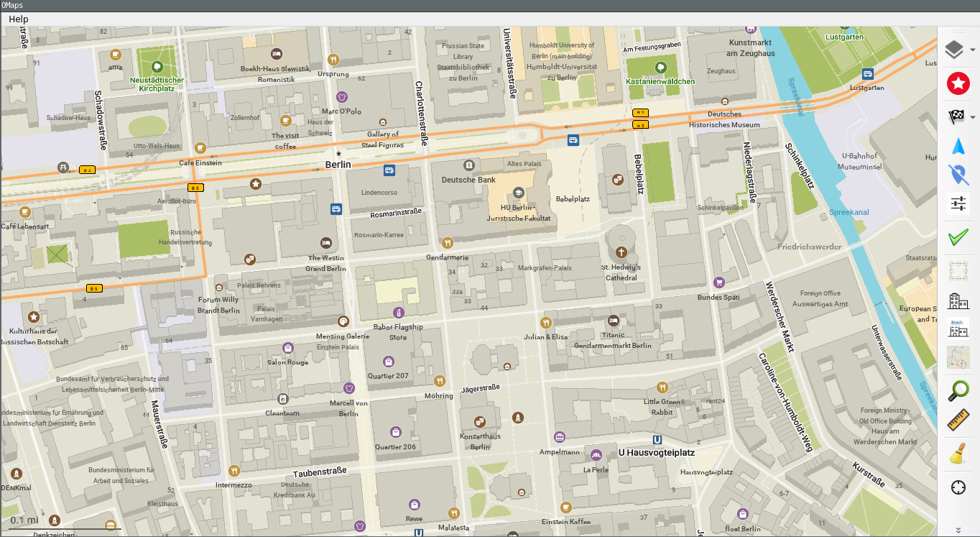Click the black buildings icon in toolbar

(x=958, y=300)
